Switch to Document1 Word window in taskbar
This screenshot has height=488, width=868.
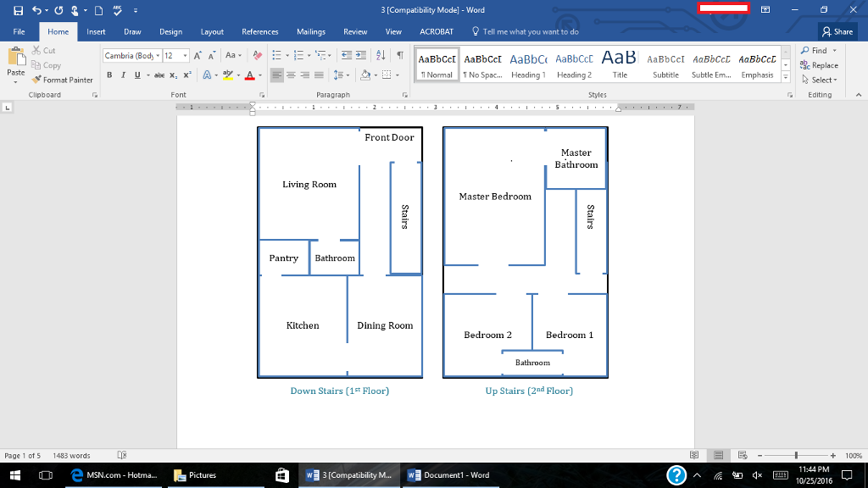click(448, 475)
